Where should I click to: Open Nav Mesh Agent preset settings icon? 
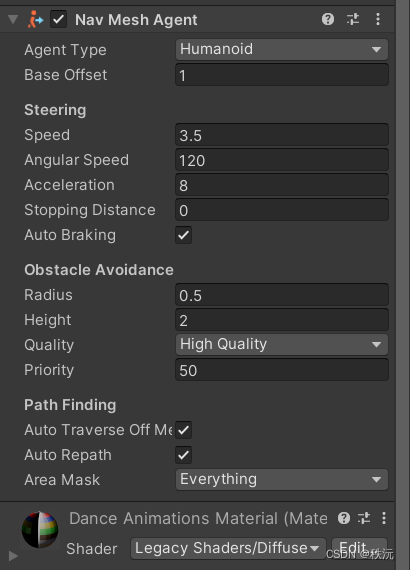pyautogui.click(x=353, y=19)
